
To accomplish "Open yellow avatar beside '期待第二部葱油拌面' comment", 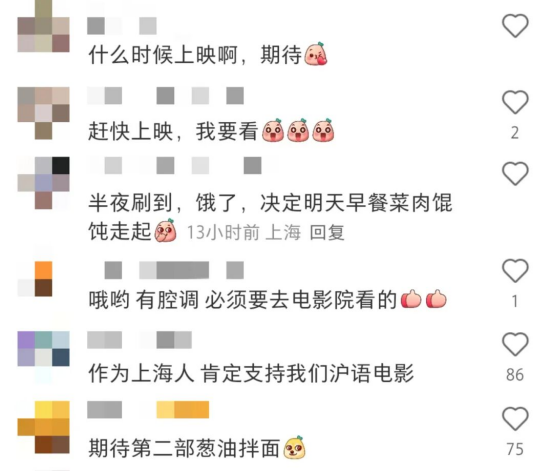I will (43, 427).
